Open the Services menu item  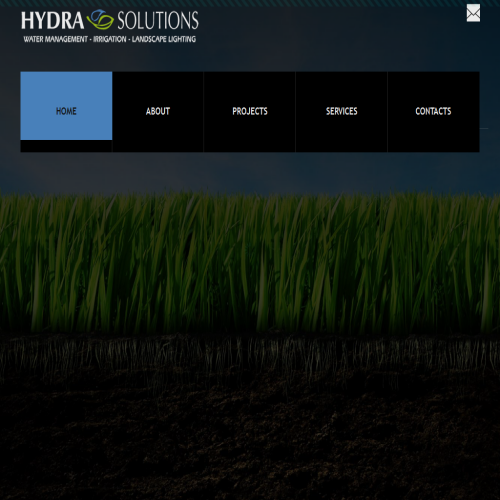click(x=341, y=112)
